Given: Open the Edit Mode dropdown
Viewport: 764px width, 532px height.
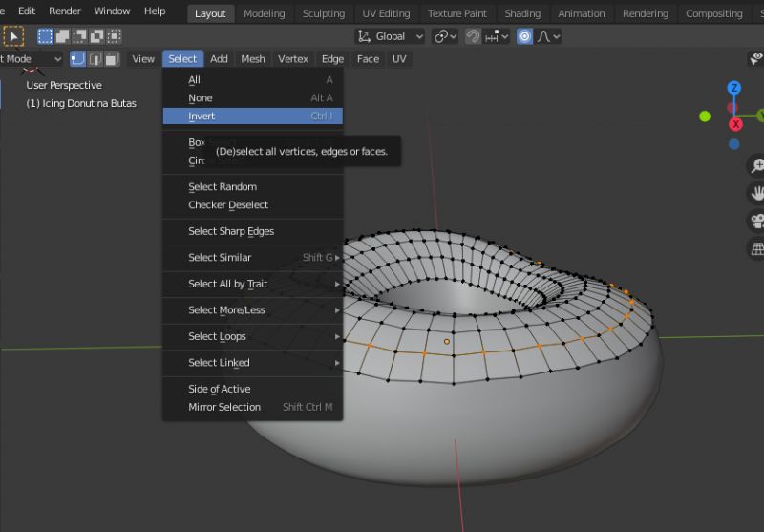Looking at the screenshot, I should pos(32,59).
